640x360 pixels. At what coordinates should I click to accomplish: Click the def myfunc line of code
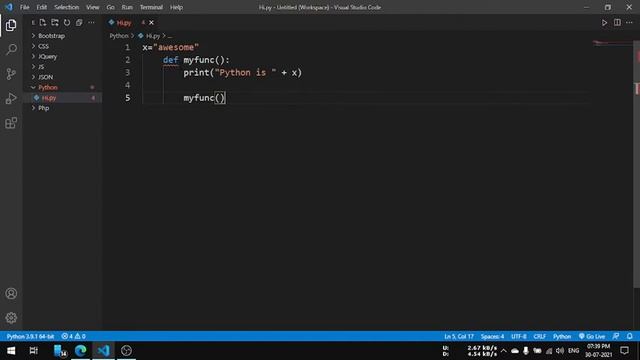click(x=196, y=60)
